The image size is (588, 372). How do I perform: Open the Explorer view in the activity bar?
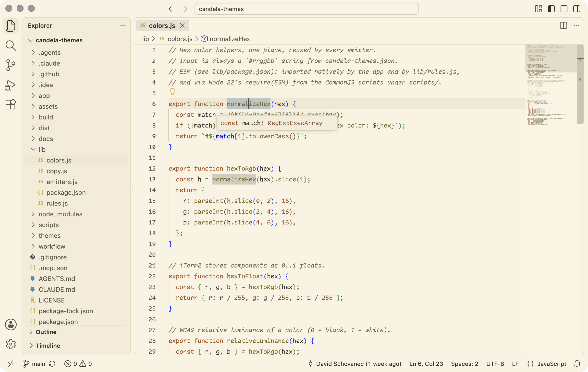(11, 26)
